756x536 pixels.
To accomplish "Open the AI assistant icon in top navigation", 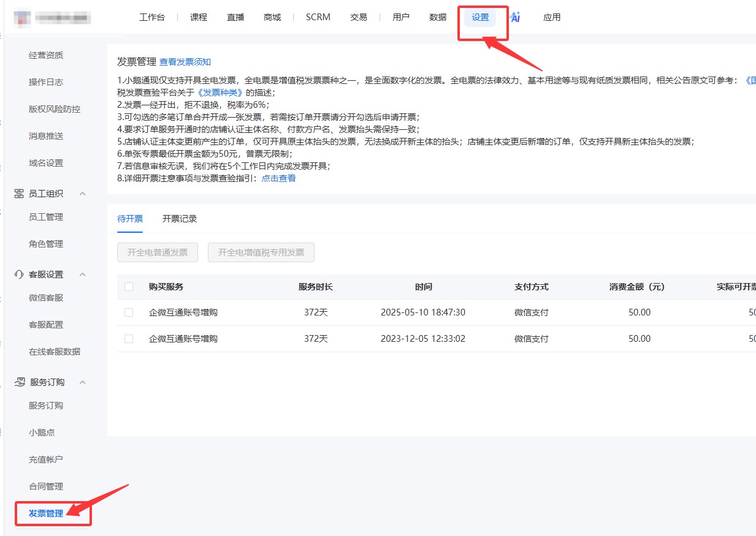I will point(515,17).
